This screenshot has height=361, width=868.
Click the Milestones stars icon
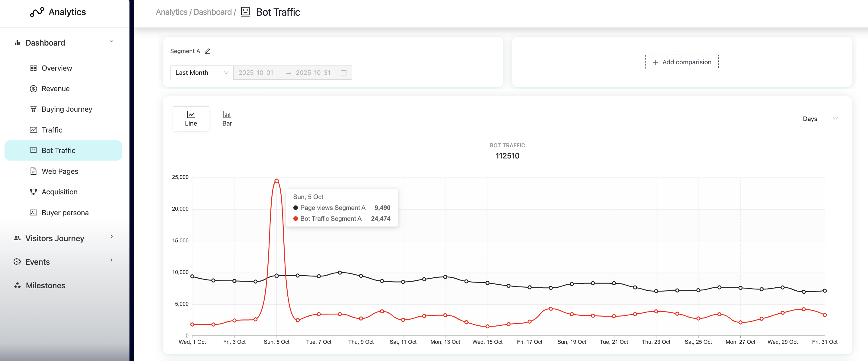click(17, 286)
